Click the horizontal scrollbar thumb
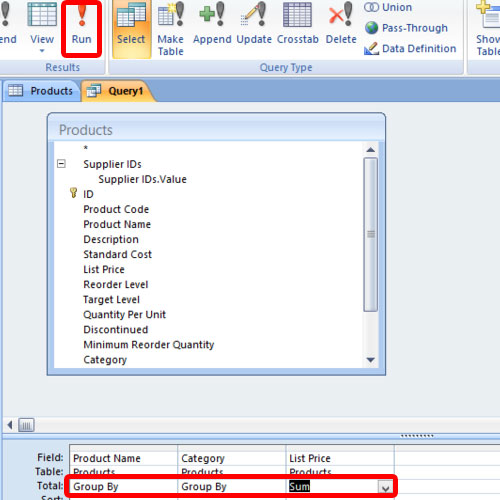Viewport: 500px width, 500px height. pos(26,425)
